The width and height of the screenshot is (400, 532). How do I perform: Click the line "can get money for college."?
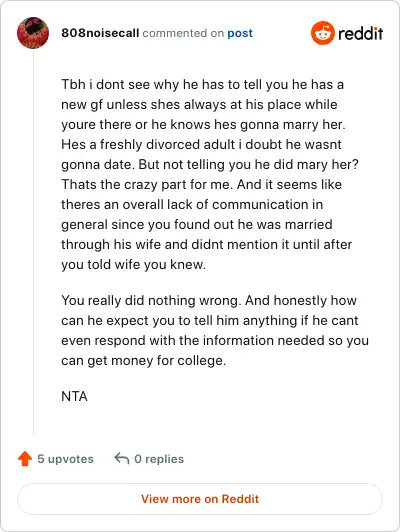[144, 361]
